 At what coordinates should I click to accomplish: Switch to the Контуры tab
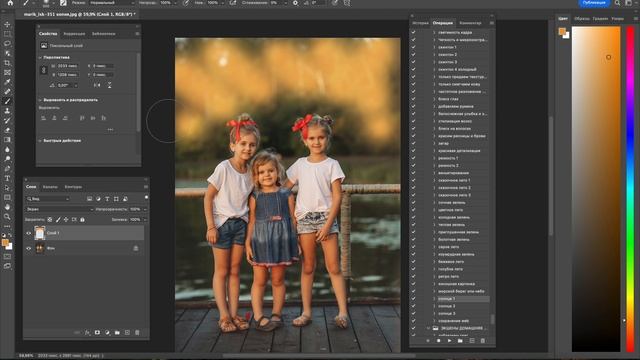click(x=73, y=187)
